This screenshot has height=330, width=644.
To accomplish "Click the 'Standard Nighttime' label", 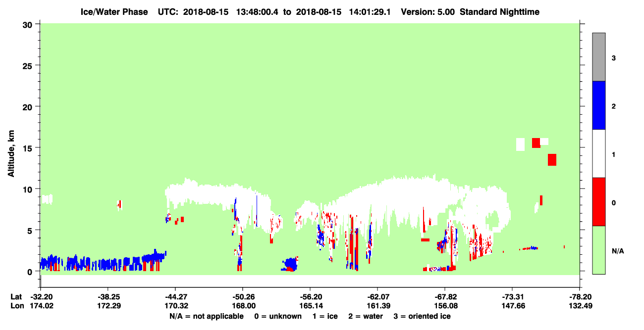I will [x=499, y=12].
